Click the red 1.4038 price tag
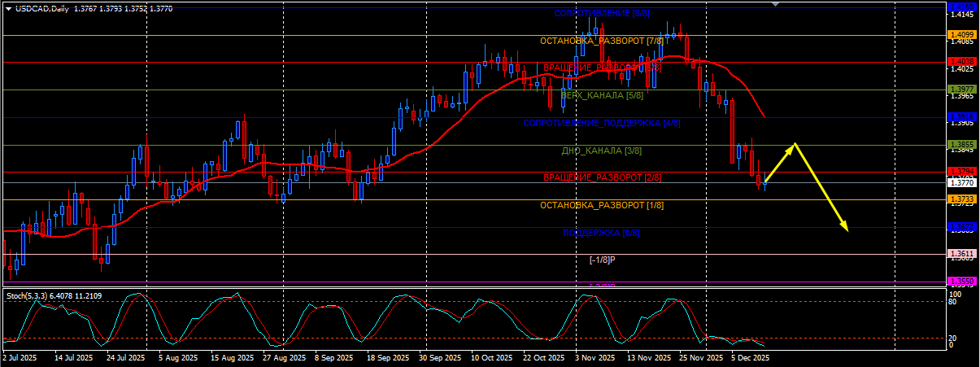 click(962, 62)
